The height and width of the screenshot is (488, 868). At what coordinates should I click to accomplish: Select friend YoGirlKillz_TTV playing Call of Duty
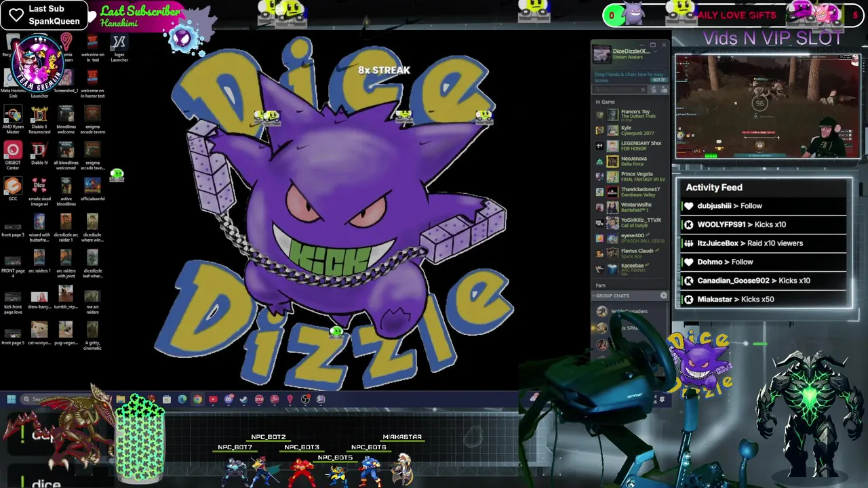631,222
